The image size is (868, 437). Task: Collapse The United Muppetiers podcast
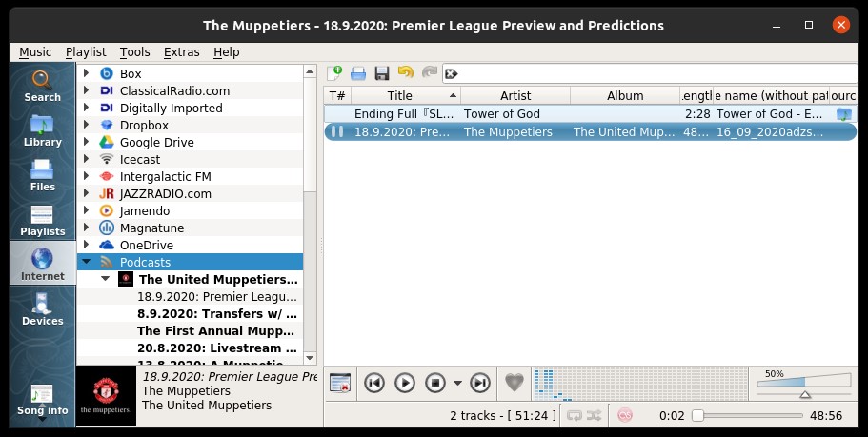coord(105,279)
